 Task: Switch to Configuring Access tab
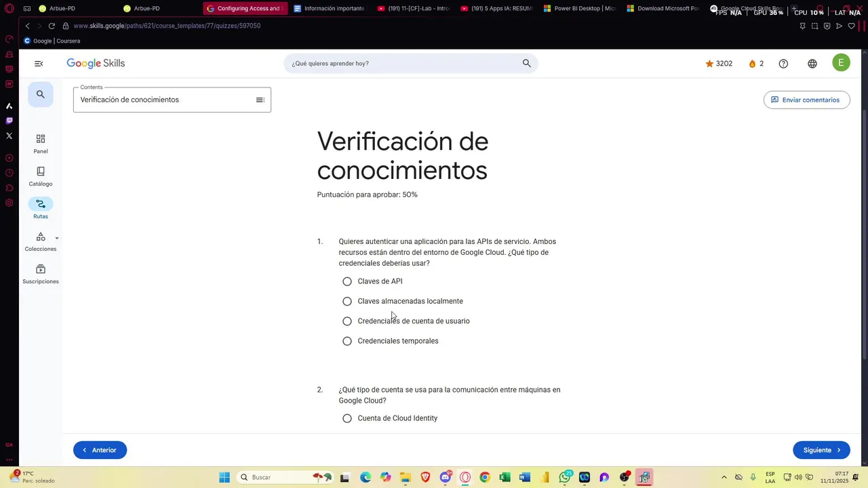pos(245,9)
